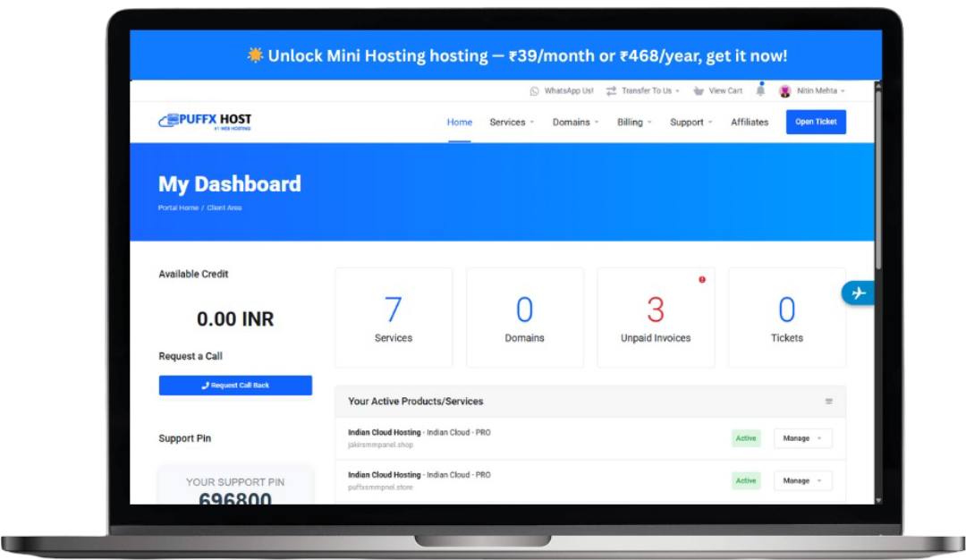
Task: Click the 0.00 INR credit value
Action: click(235, 319)
